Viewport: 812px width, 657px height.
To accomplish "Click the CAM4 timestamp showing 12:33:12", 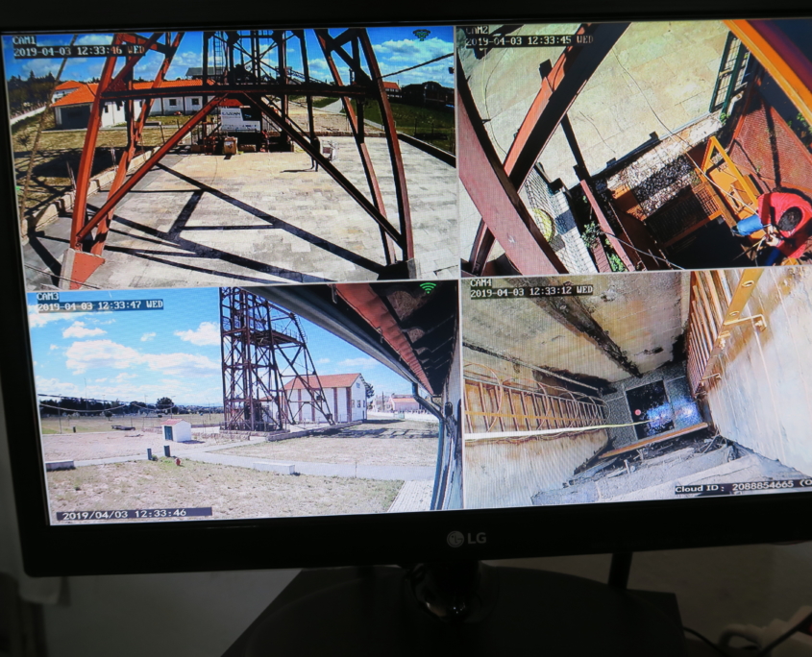I will [531, 290].
